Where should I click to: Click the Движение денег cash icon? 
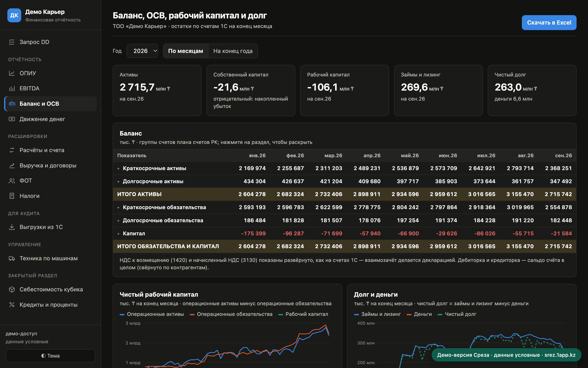12,119
